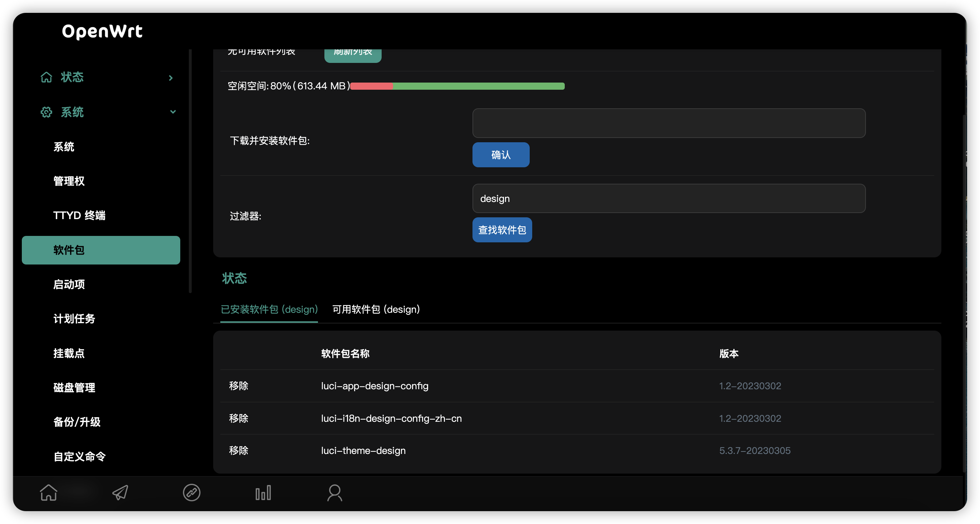Click the house icon next to 状态
This screenshot has height=524, width=980.
pyautogui.click(x=46, y=77)
